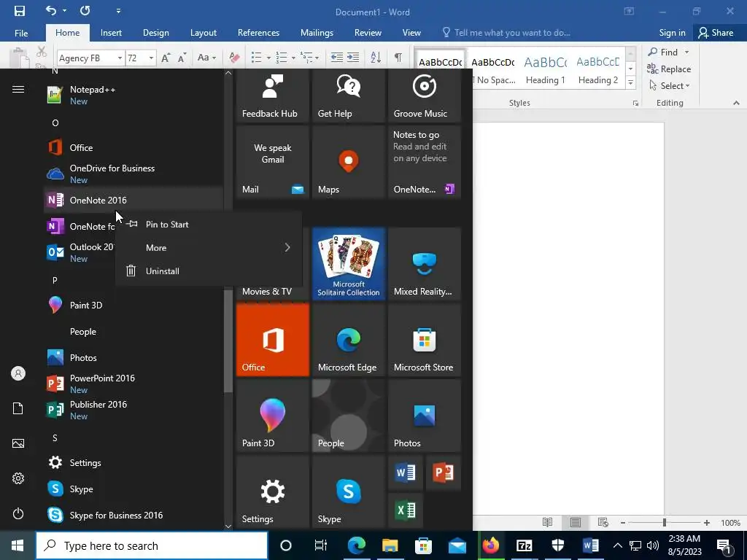Open the Task View taskbar icon
The height and width of the screenshot is (560, 747).
pos(321,545)
